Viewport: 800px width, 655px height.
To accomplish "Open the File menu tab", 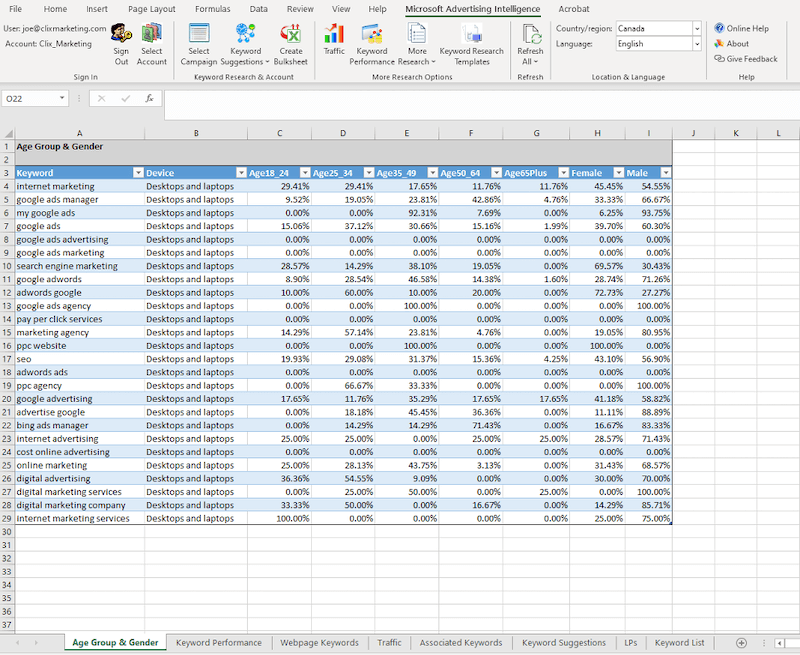I will coord(15,9).
